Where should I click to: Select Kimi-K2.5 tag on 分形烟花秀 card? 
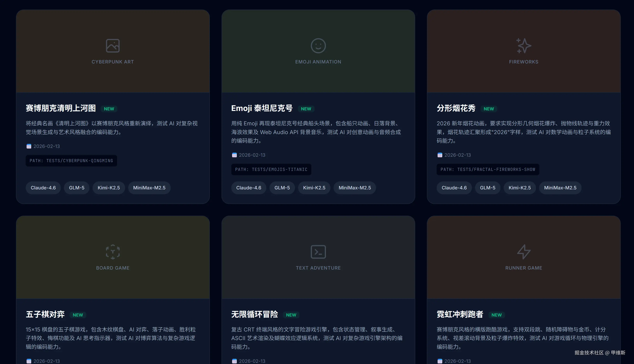519,188
